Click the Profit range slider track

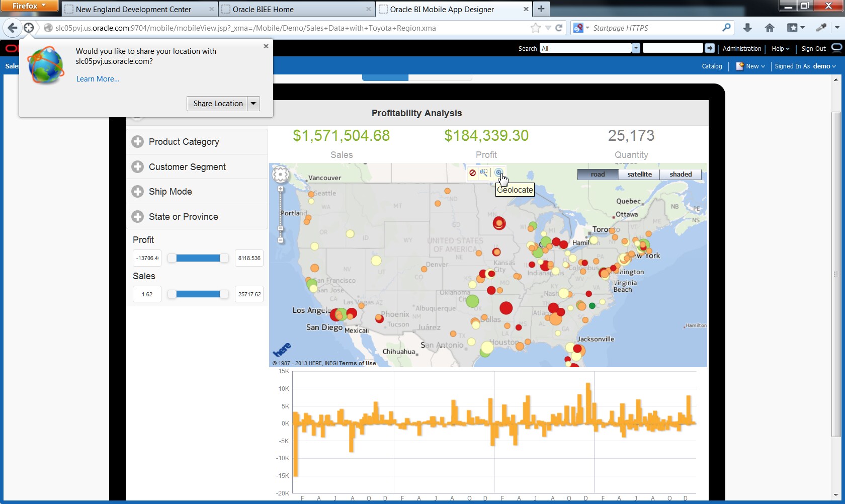point(198,258)
